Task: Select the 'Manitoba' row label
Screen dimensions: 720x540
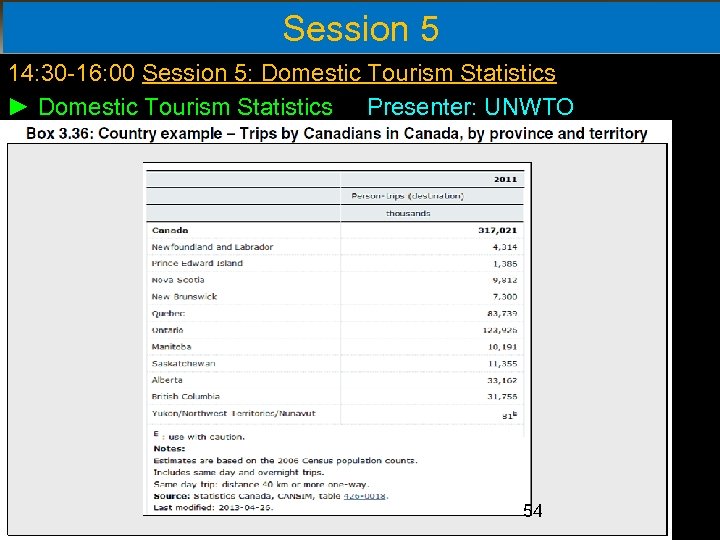Action: pyautogui.click(x=171, y=347)
